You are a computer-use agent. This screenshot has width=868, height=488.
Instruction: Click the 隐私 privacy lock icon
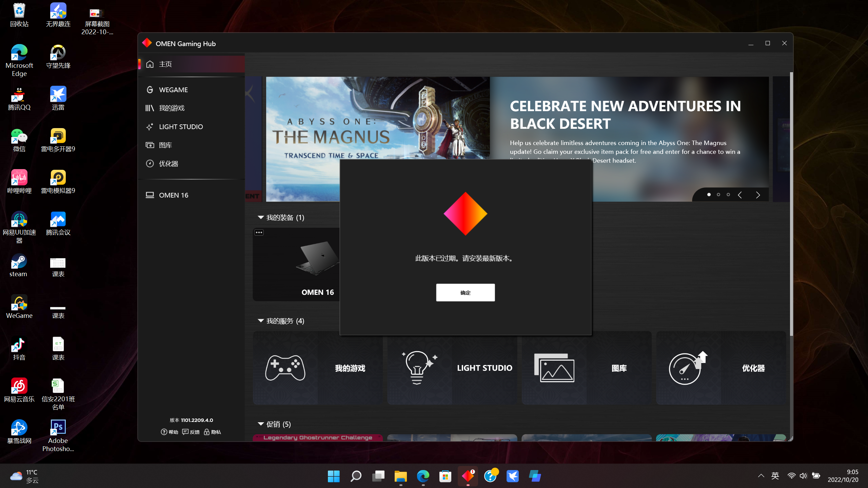click(206, 432)
